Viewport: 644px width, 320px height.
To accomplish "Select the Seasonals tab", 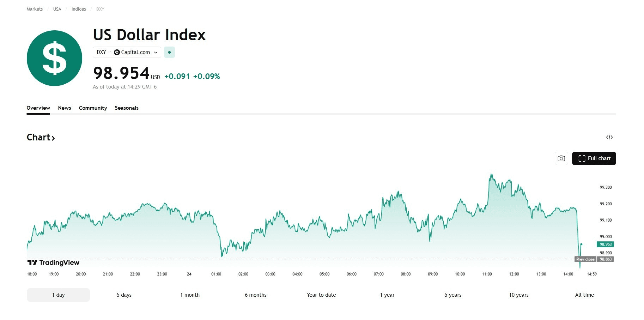I will [x=127, y=108].
